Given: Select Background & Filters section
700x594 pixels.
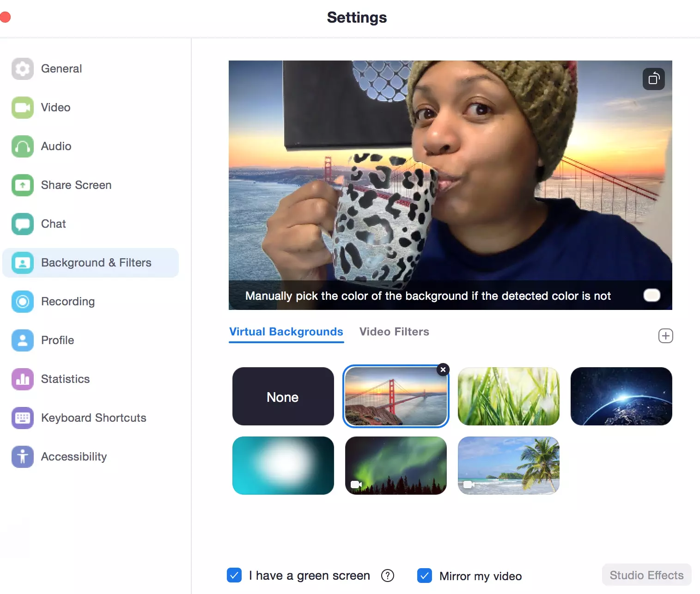Looking at the screenshot, I should [91, 263].
